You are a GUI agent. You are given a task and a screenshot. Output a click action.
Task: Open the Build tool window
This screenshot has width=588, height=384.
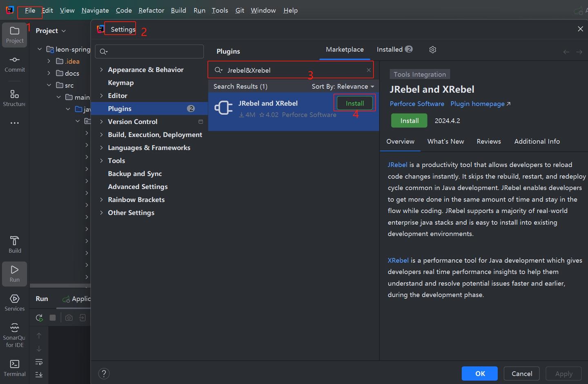click(x=15, y=244)
